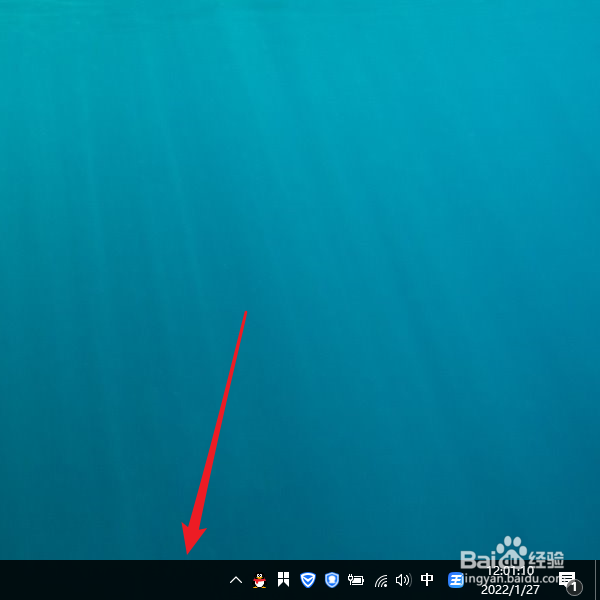Click the battery charging tray icon
Screen dimensions: 600x600
click(355, 580)
